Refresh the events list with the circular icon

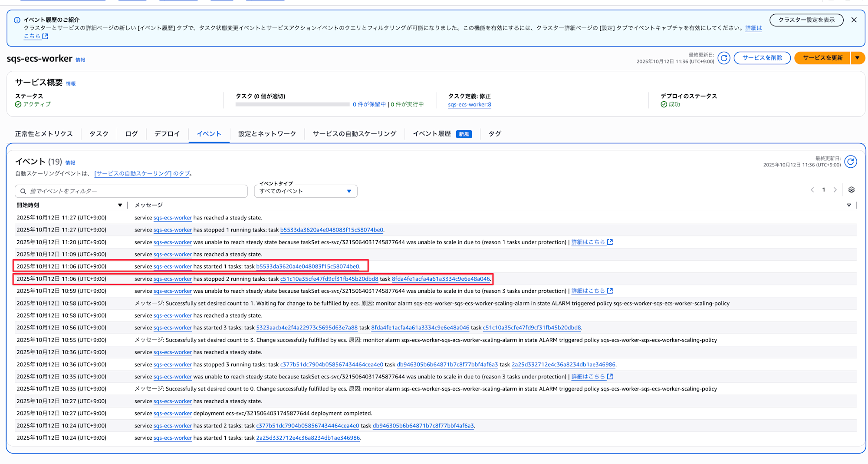[851, 162]
